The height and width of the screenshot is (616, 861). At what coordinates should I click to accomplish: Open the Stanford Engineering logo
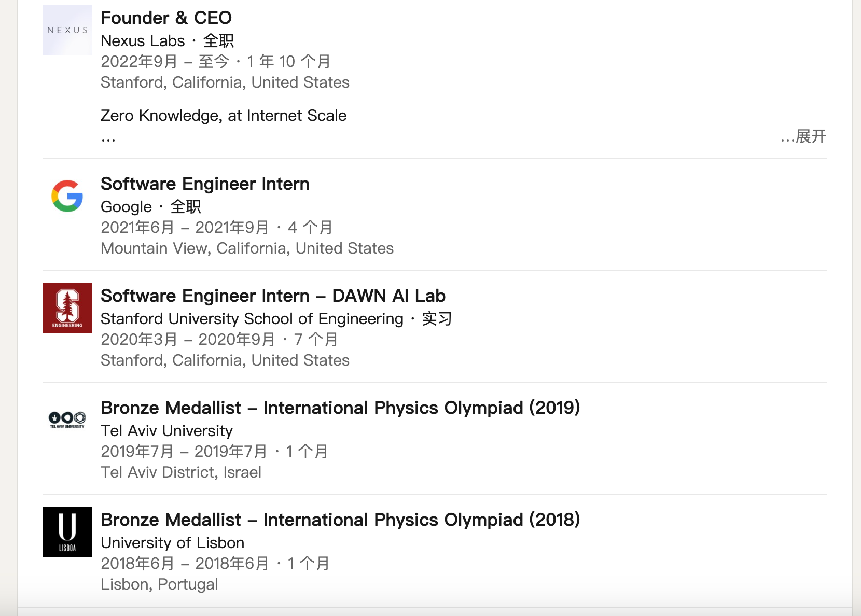point(67,308)
